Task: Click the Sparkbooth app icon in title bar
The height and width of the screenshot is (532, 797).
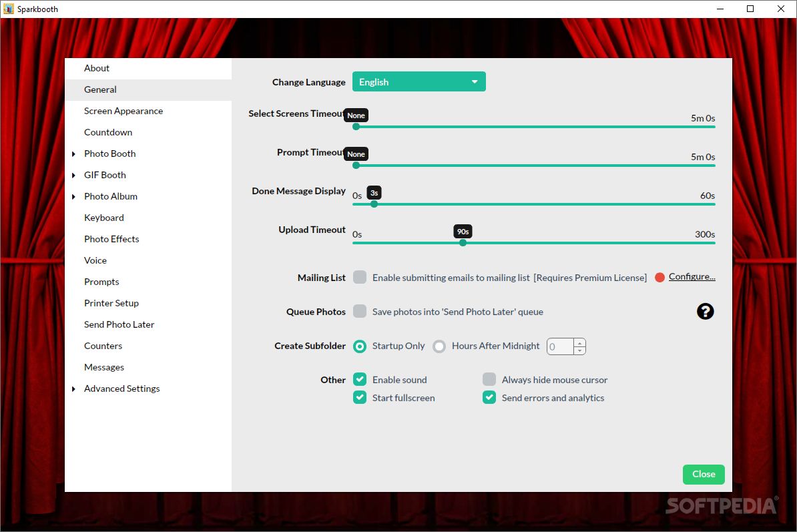Action: pos(8,9)
